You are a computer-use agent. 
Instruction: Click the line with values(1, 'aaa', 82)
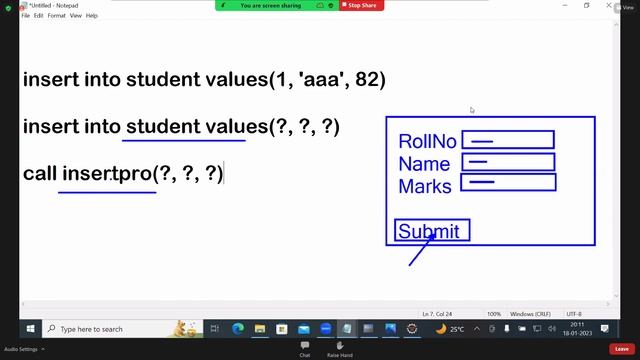coord(204,79)
